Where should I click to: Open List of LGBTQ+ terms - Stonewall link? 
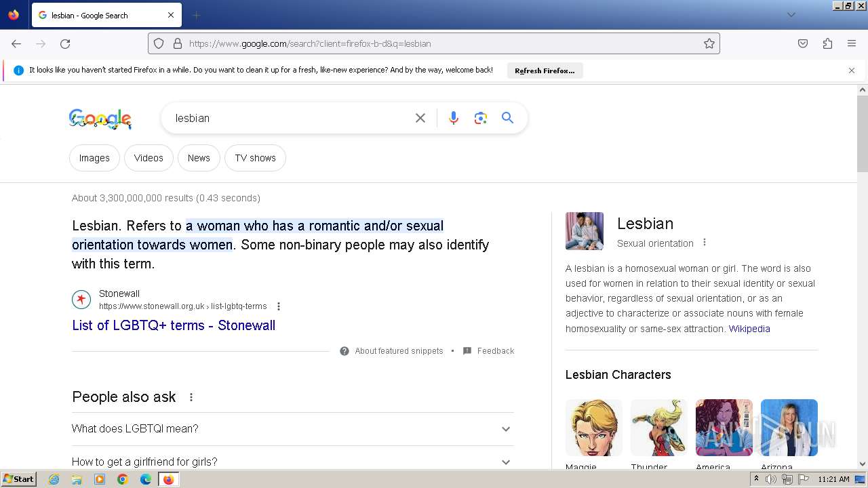point(174,325)
